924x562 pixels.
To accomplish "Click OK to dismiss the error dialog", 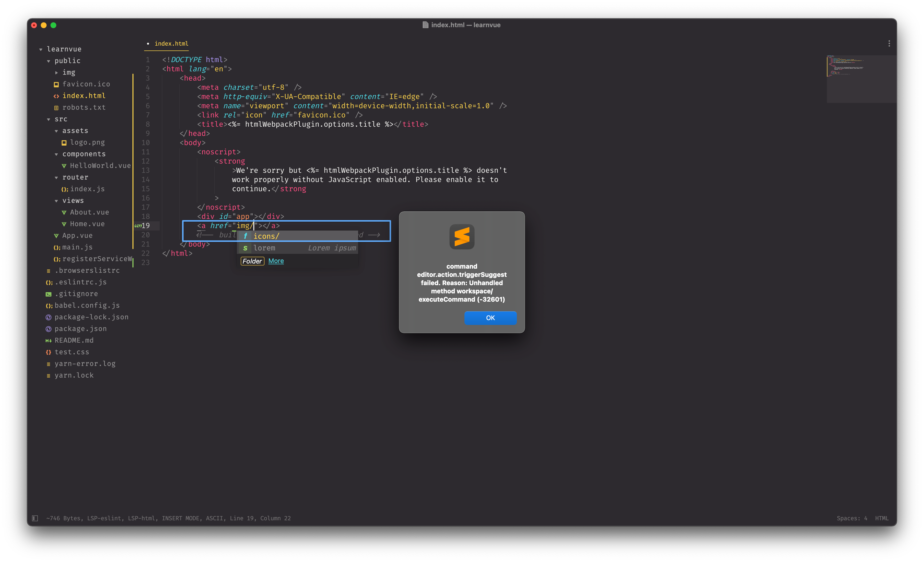I will point(490,318).
